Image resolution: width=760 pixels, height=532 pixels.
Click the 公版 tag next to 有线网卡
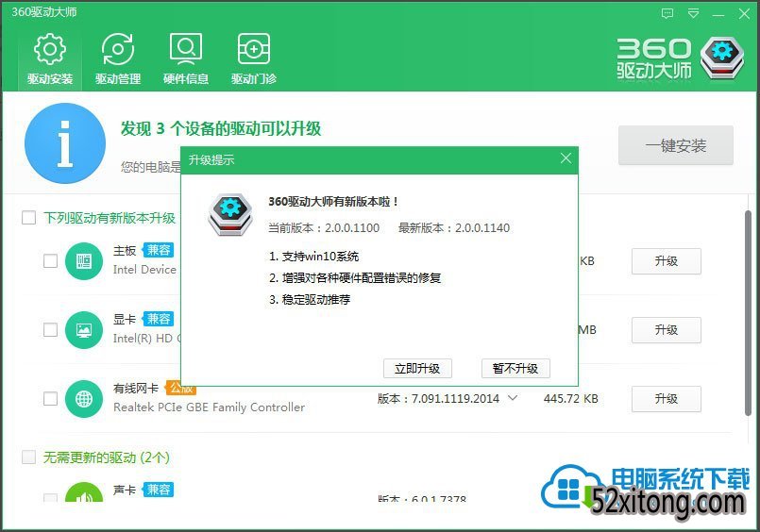[x=180, y=388]
